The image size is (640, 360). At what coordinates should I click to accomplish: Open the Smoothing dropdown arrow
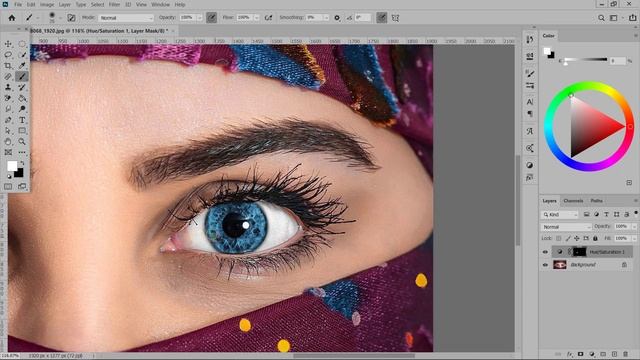pos(326,18)
